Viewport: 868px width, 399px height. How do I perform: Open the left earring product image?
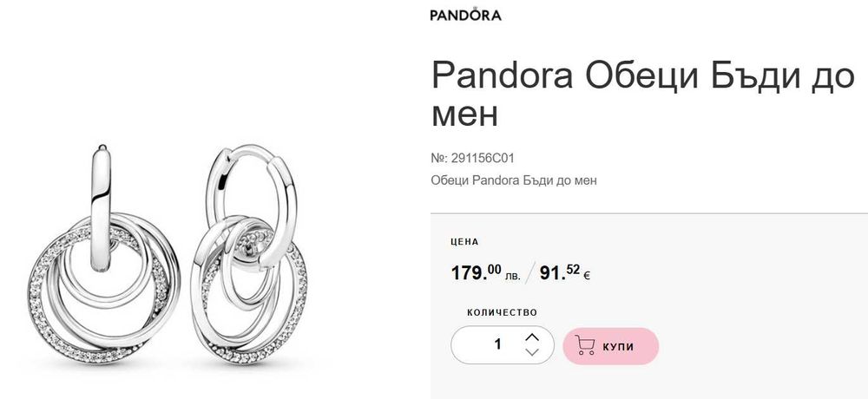coord(104,260)
